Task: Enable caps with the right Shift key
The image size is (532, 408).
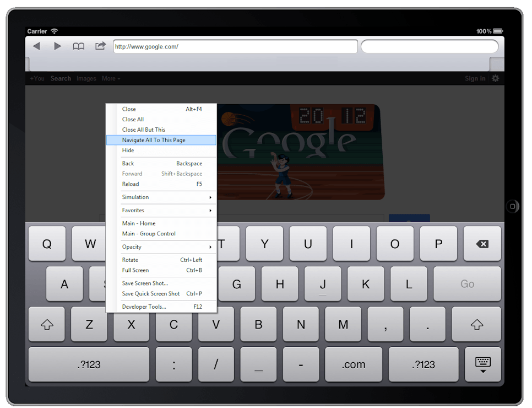Action: click(476, 324)
